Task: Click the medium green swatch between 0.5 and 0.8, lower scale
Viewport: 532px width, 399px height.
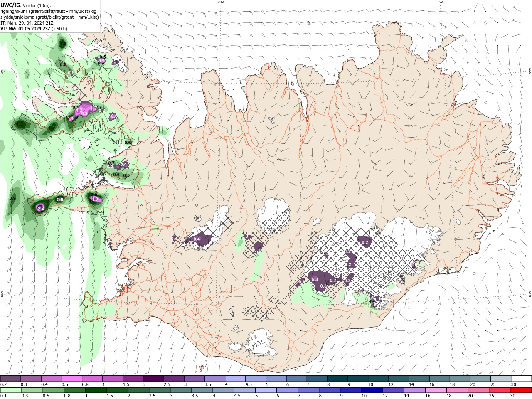Action: tap(53, 390)
